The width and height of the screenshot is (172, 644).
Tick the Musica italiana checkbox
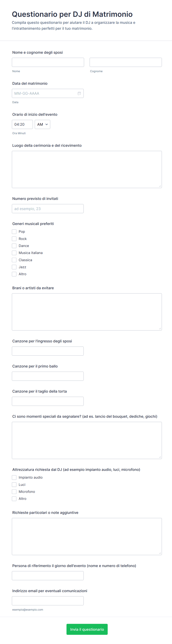[14, 253]
